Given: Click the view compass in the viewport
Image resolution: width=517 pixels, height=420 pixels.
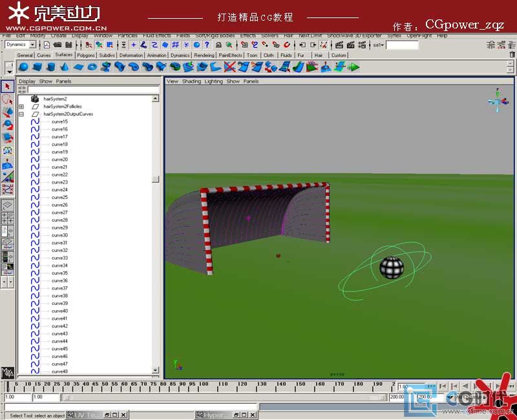Looking at the screenshot, I should click(x=498, y=101).
